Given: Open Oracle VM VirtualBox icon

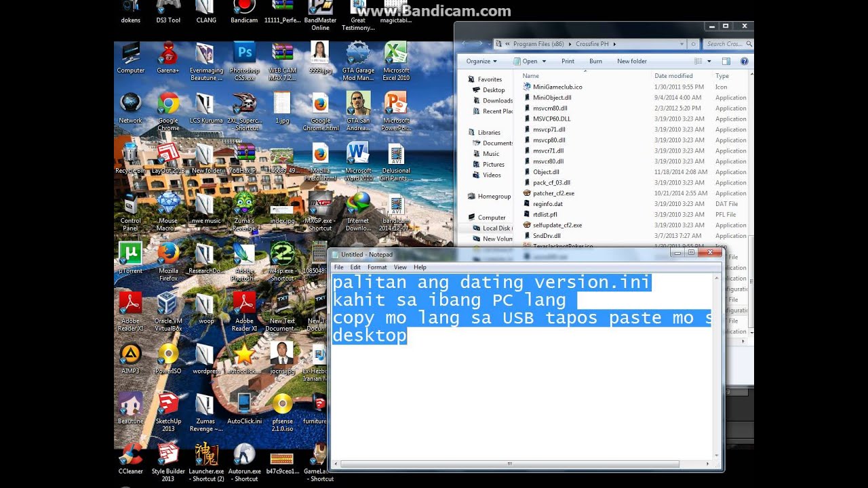Looking at the screenshot, I should click(168, 312).
